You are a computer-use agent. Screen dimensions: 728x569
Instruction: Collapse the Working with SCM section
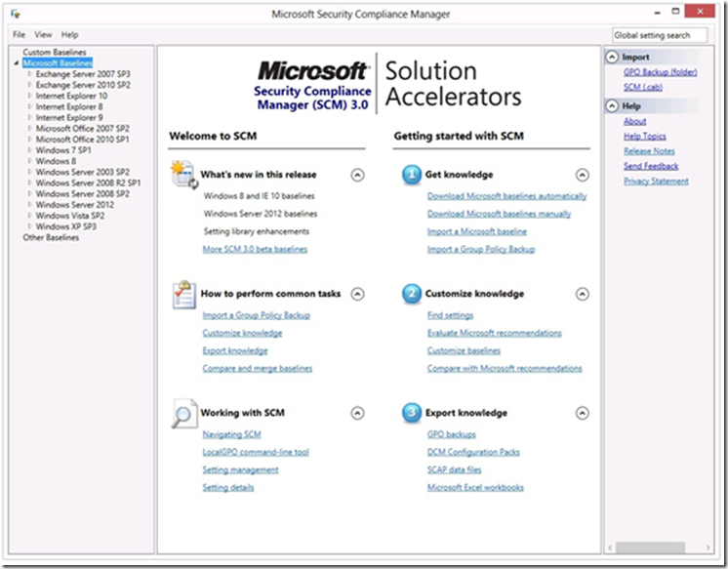357,413
